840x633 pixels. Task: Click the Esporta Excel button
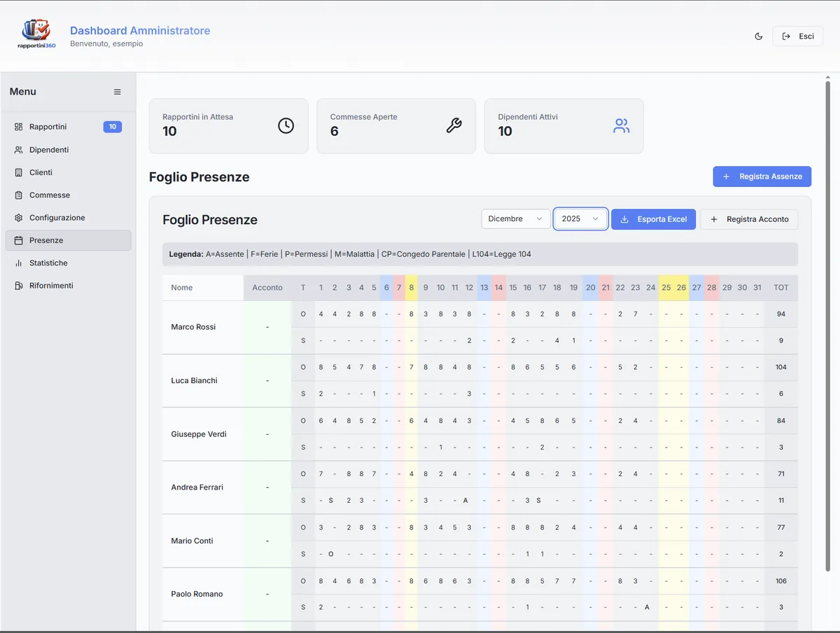click(x=653, y=219)
